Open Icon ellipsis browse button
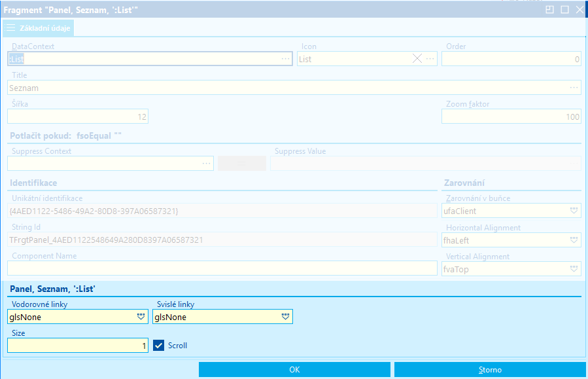Viewport: 588px width, 379px height. click(x=430, y=59)
